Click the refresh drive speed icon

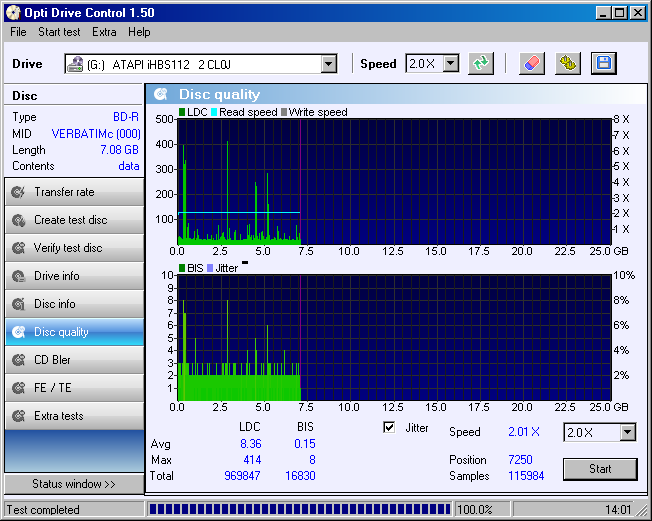pyautogui.click(x=481, y=64)
